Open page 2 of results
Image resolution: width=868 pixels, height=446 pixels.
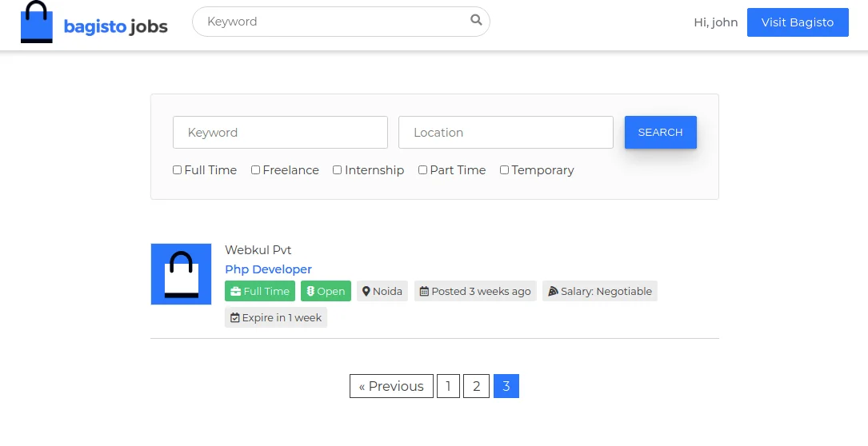(476, 386)
